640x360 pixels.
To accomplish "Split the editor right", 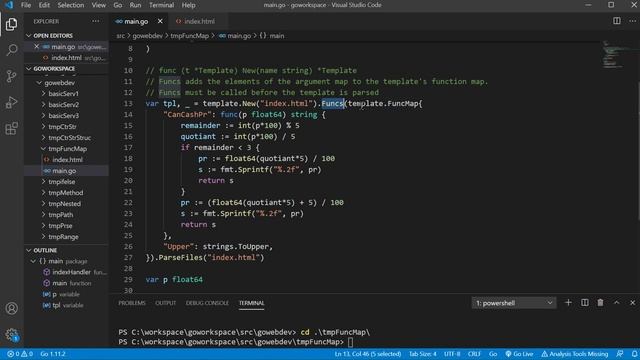I will [x=617, y=21].
